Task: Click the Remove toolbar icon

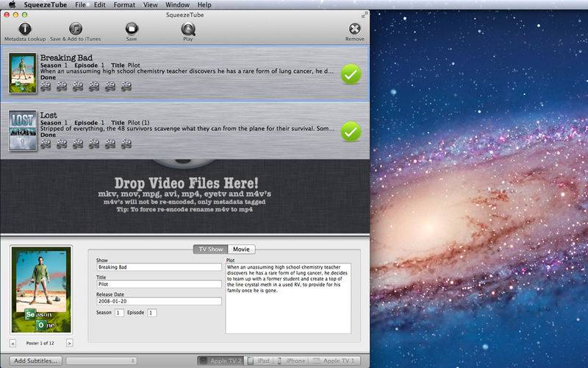Action: (354, 29)
